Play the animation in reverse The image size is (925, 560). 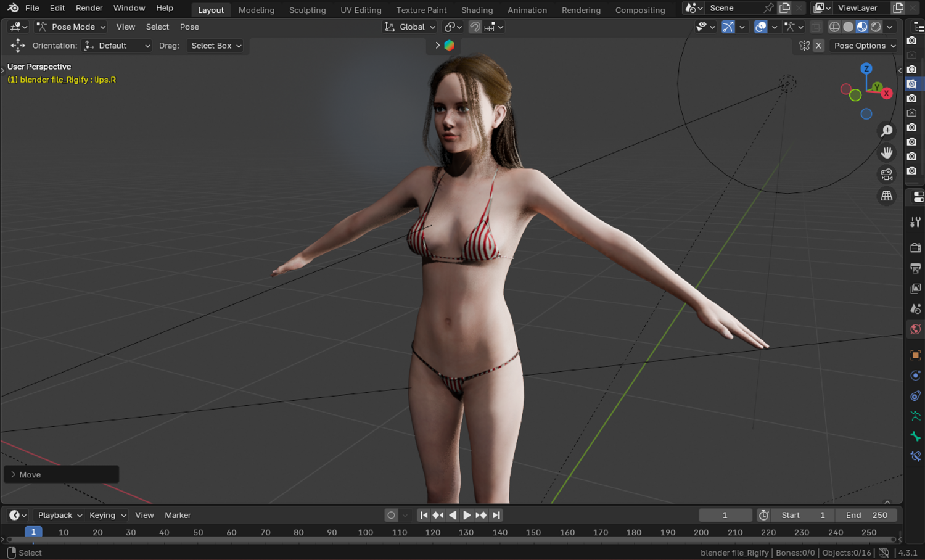click(453, 515)
